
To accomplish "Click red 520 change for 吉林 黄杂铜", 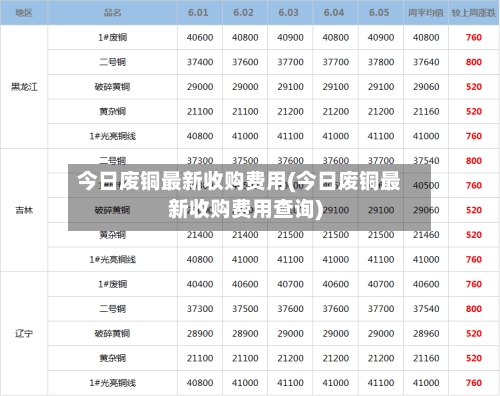I will click(474, 235).
